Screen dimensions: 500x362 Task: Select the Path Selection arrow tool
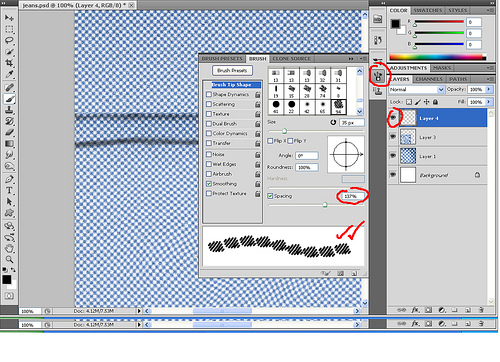9,202
